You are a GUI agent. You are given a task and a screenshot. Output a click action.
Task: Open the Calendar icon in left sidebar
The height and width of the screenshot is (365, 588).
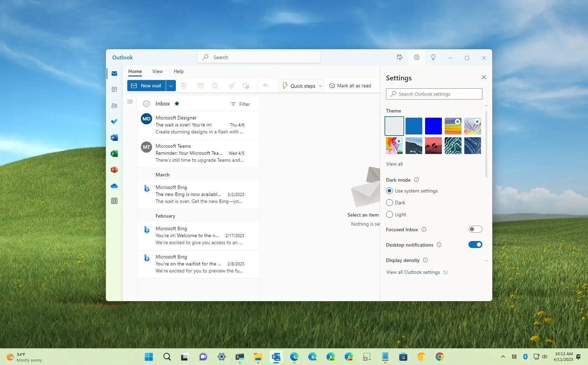[x=114, y=89]
